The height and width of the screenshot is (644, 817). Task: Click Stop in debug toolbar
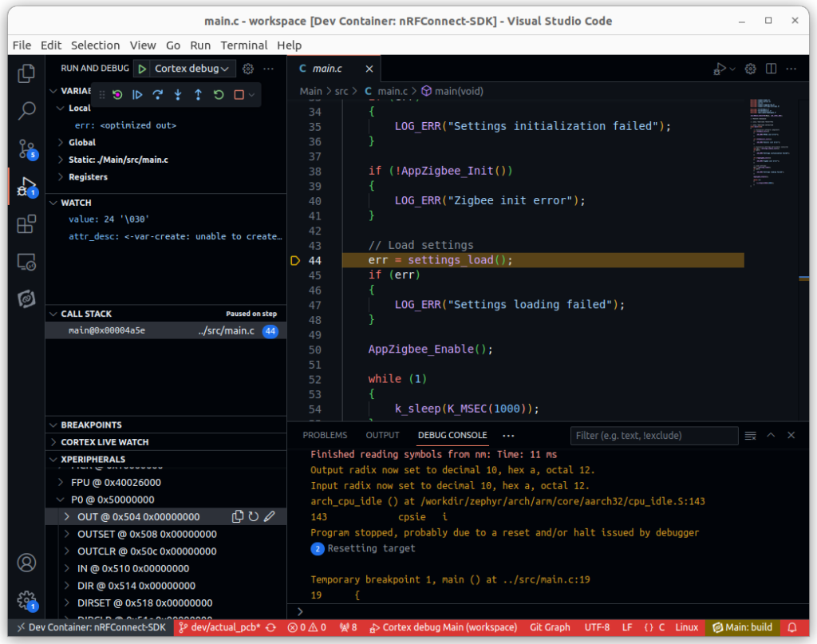[x=239, y=95]
